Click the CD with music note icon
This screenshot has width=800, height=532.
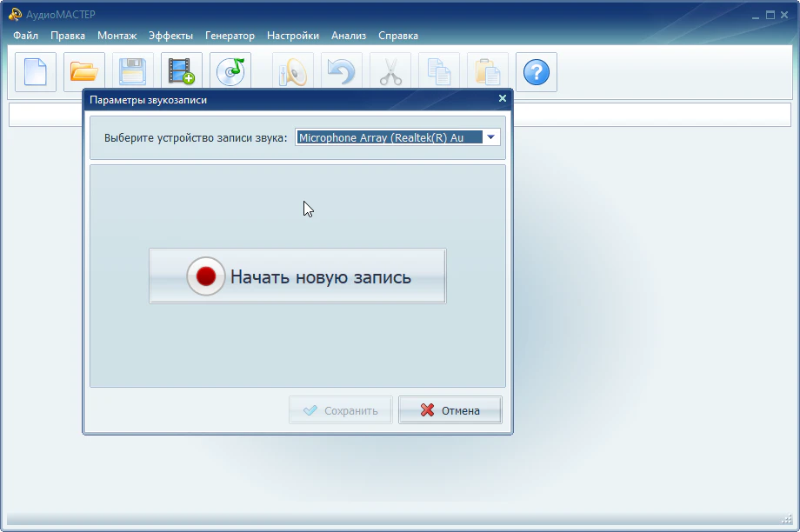230,72
